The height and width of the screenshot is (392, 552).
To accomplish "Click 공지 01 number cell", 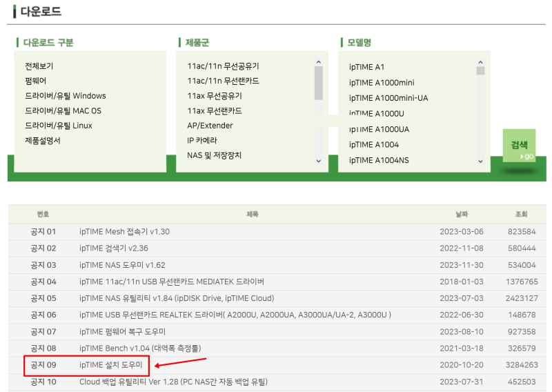I will click(43, 231).
